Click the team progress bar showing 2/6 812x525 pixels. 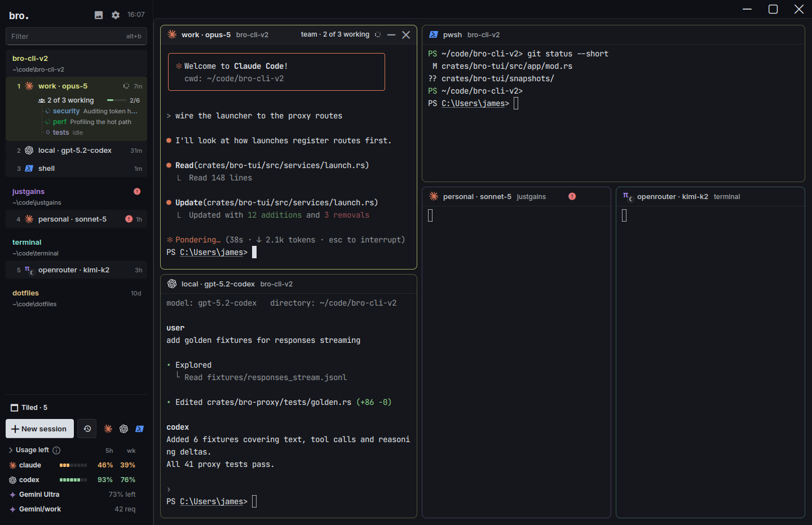[x=117, y=100]
